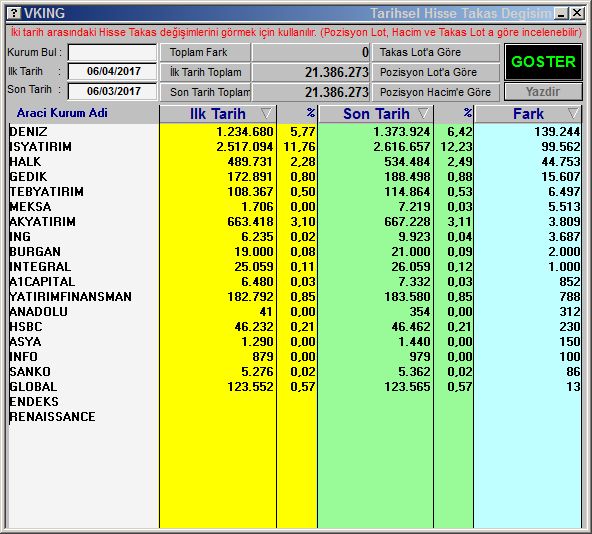The image size is (592, 534).
Task: Click the Ilk Tarih date field
Action: [x=113, y=71]
